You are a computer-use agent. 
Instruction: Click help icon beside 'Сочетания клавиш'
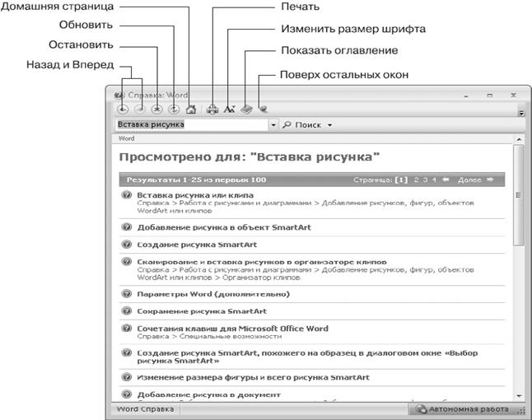[x=127, y=328]
